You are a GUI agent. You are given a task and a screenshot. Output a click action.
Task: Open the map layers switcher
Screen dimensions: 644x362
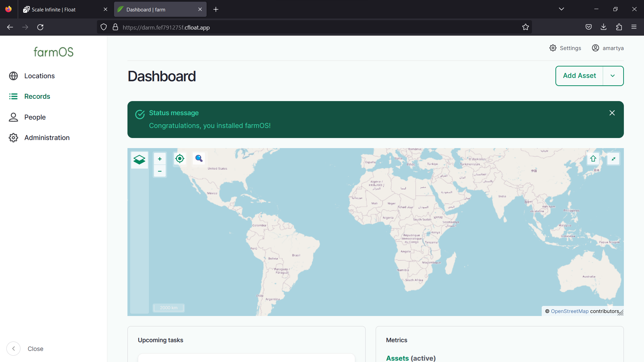139,160
